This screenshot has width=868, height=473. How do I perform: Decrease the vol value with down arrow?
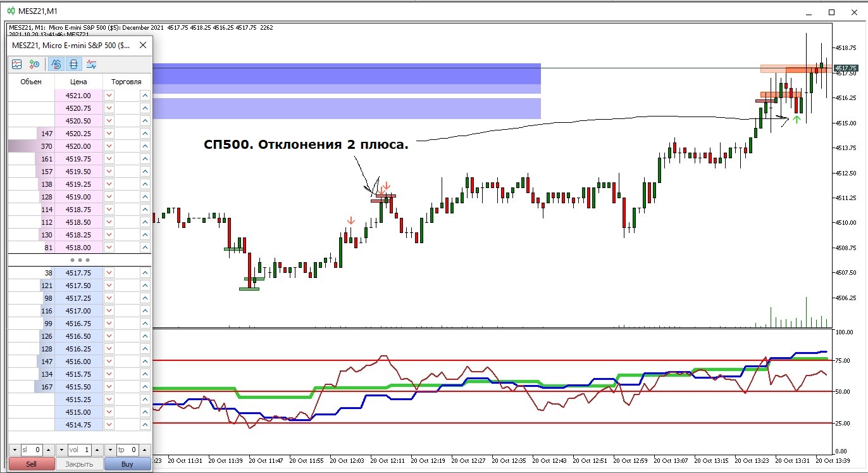click(x=61, y=450)
